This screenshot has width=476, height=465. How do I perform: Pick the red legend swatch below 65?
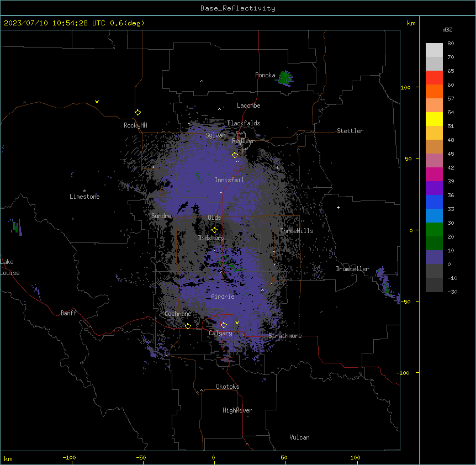coord(434,78)
